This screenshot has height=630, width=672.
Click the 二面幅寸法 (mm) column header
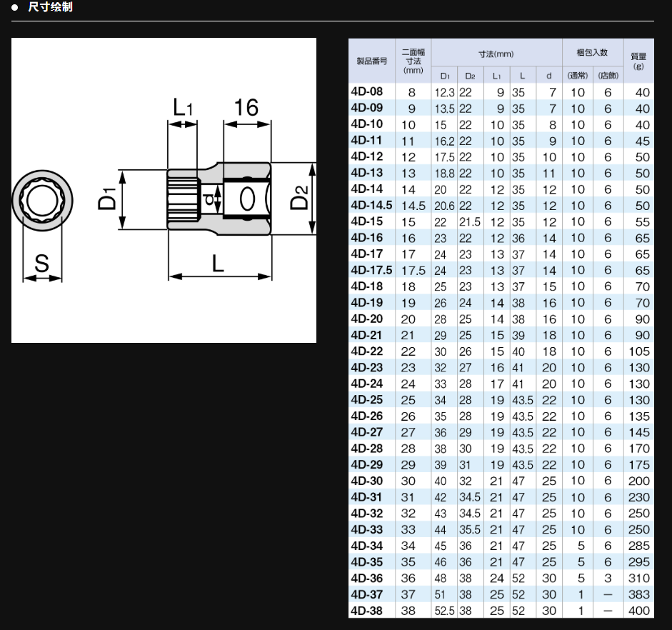coord(413,61)
